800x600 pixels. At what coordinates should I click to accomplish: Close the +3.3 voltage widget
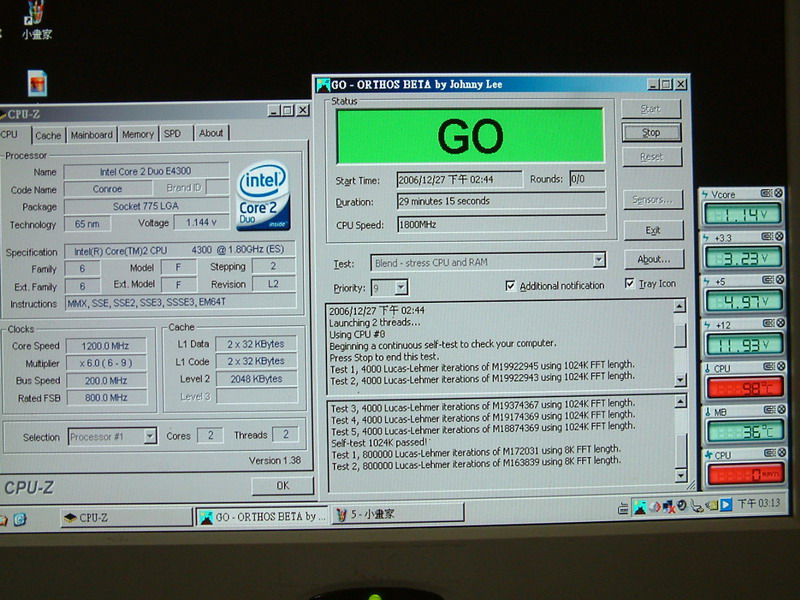pyautogui.click(x=779, y=236)
